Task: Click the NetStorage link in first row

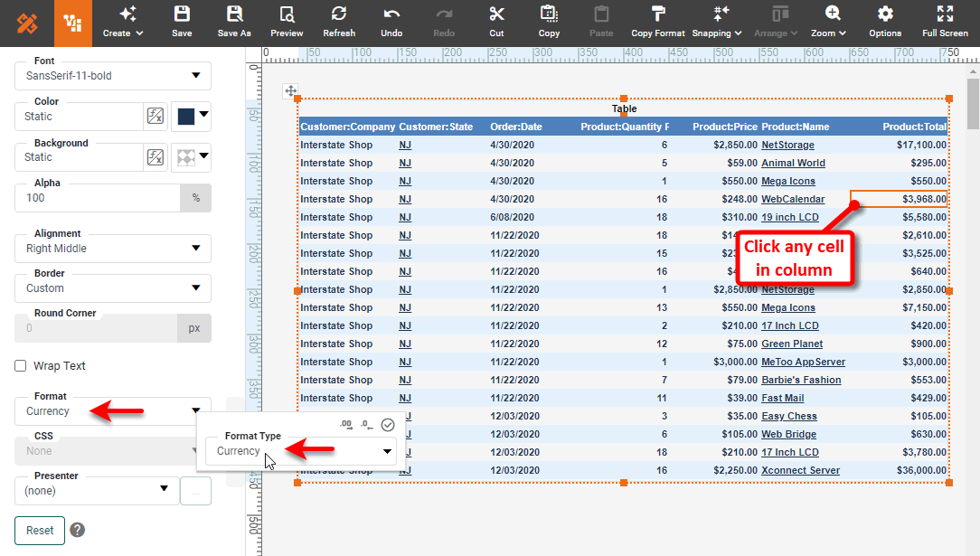Action: click(787, 145)
